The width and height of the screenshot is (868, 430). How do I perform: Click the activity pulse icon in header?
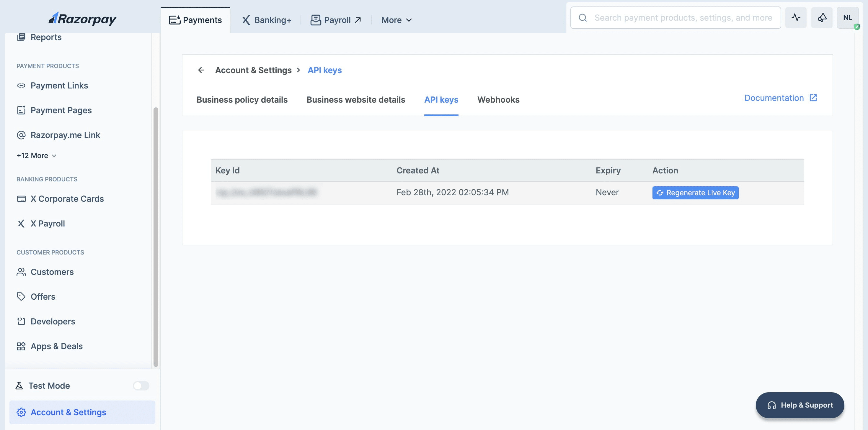(x=796, y=17)
